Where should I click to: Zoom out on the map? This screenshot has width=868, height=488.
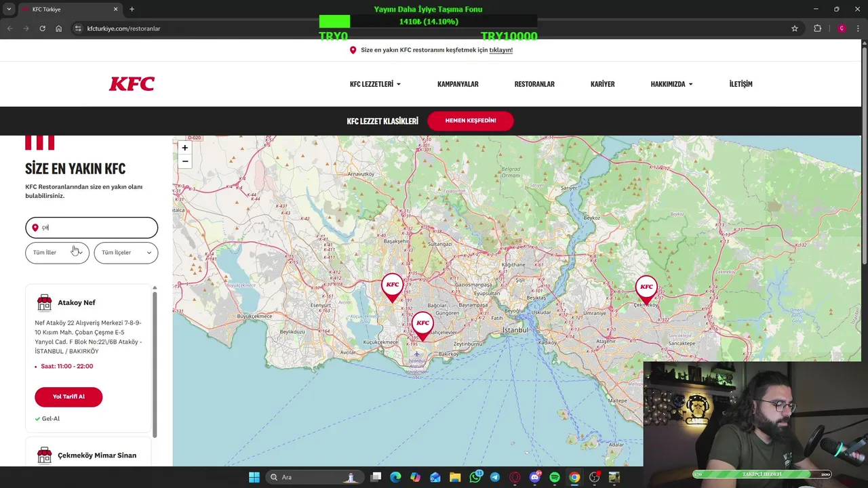pos(184,161)
